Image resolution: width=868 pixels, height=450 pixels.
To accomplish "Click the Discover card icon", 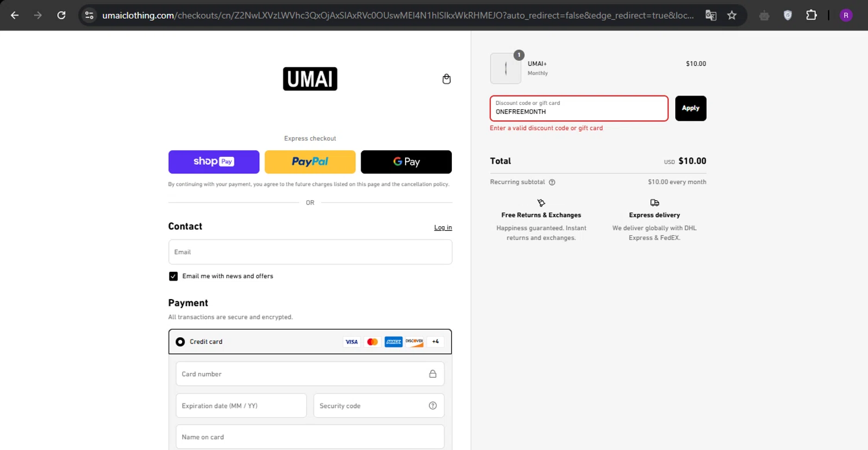I will [x=414, y=342].
